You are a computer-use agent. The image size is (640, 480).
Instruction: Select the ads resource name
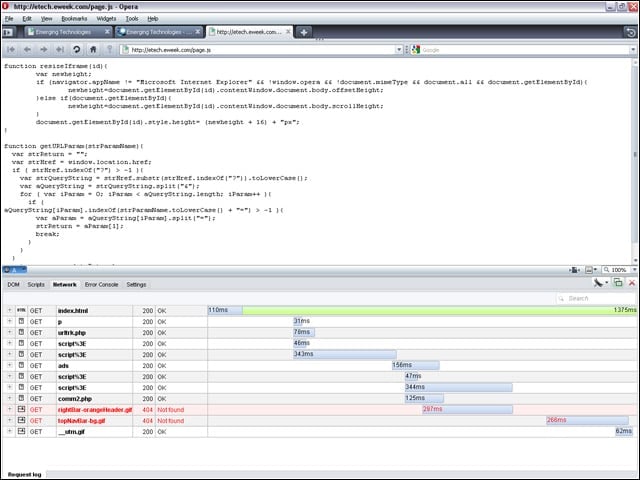(63, 366)
